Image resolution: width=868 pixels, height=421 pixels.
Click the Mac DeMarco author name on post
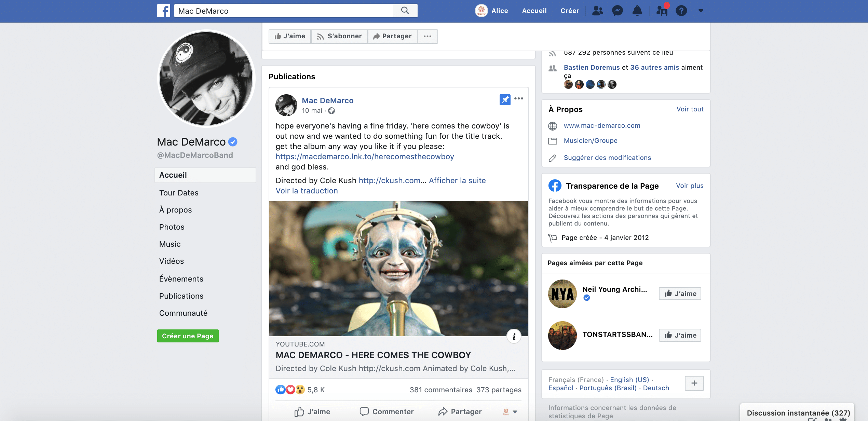327,100
